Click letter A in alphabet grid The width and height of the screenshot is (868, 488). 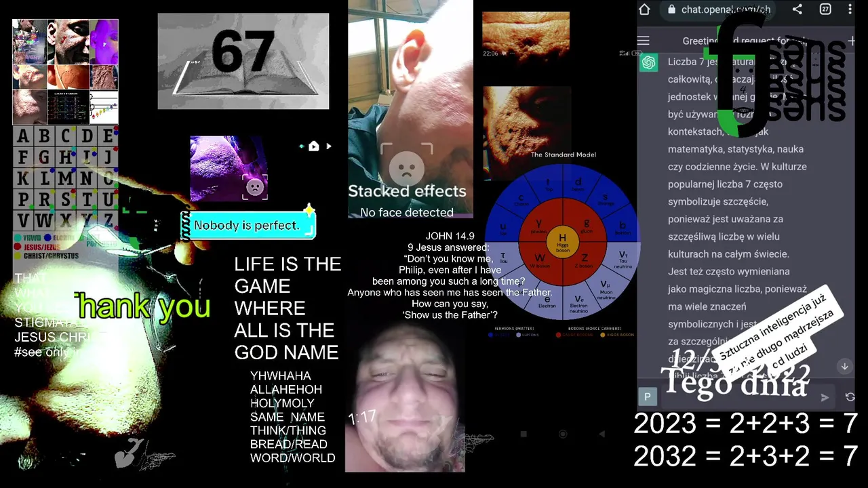pos(23,136)
